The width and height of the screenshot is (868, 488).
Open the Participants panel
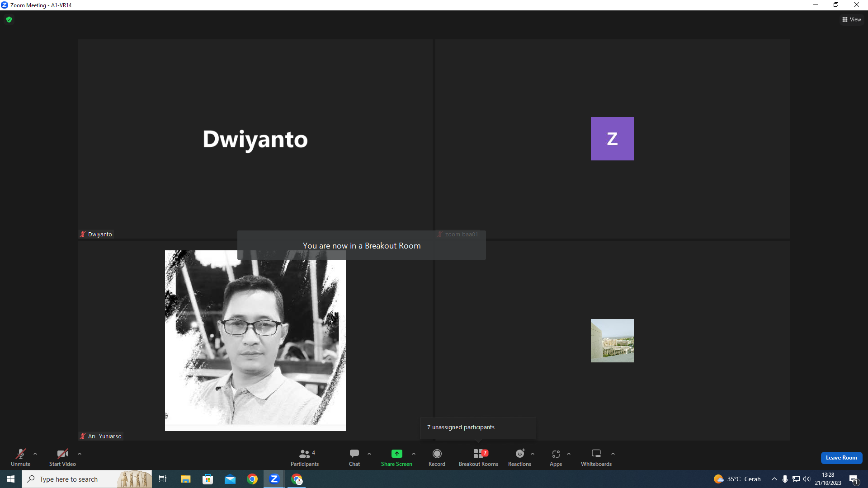(305, 457)
